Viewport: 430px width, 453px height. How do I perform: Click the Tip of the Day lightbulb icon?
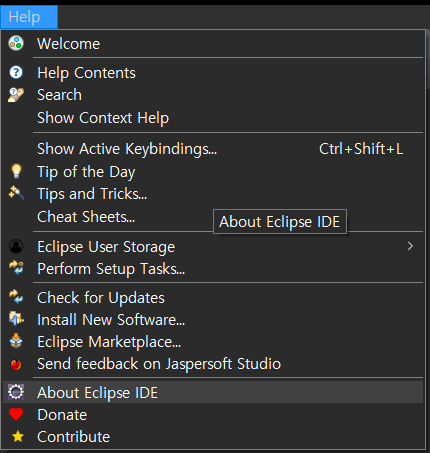pyautogui.click(x=16, y=171)
